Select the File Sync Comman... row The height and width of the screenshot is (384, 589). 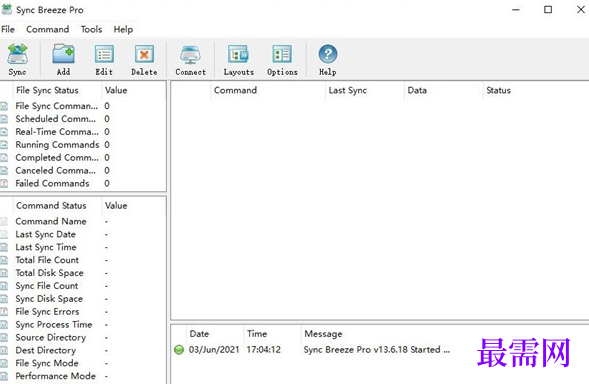point(83,106)
